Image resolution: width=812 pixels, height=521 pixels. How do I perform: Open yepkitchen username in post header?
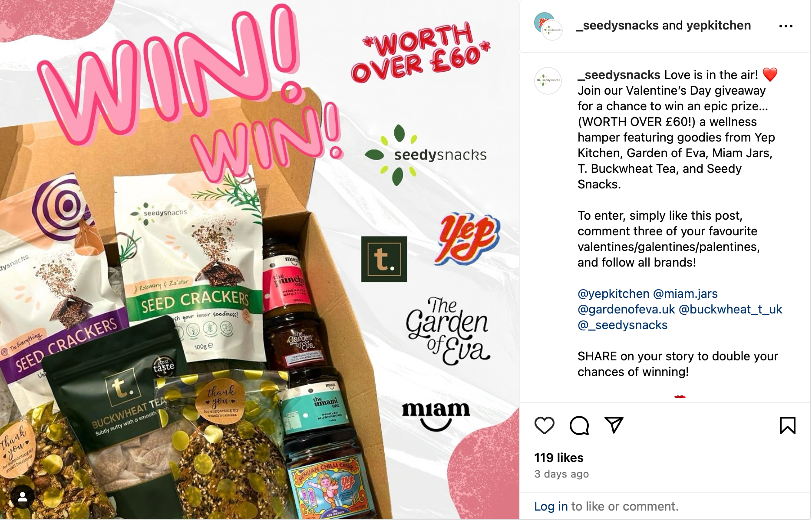click(x=719, y=26)
